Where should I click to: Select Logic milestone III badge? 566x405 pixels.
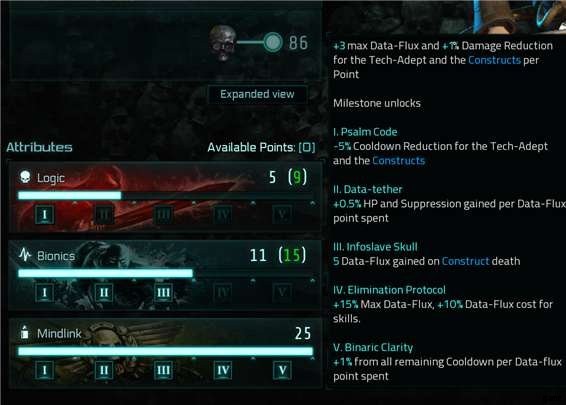(164, 214)
